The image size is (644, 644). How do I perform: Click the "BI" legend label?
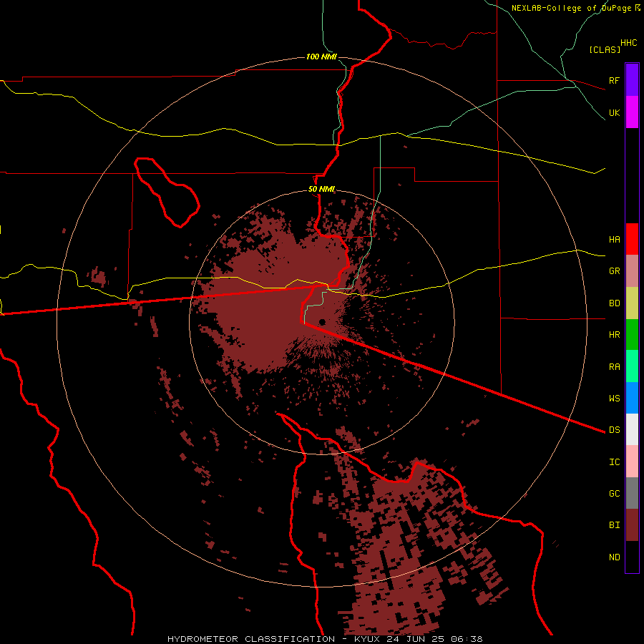pyautogui.click(x=614, y=525)
